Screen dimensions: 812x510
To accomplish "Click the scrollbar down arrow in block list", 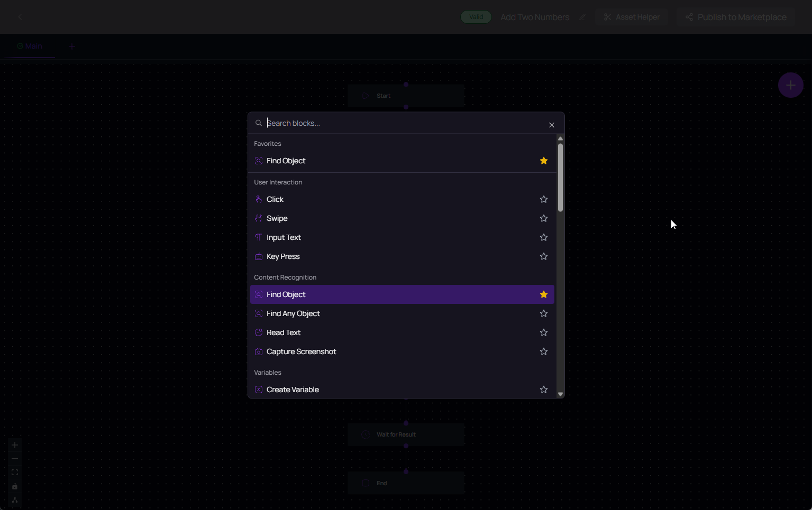I will click(560, 394).
